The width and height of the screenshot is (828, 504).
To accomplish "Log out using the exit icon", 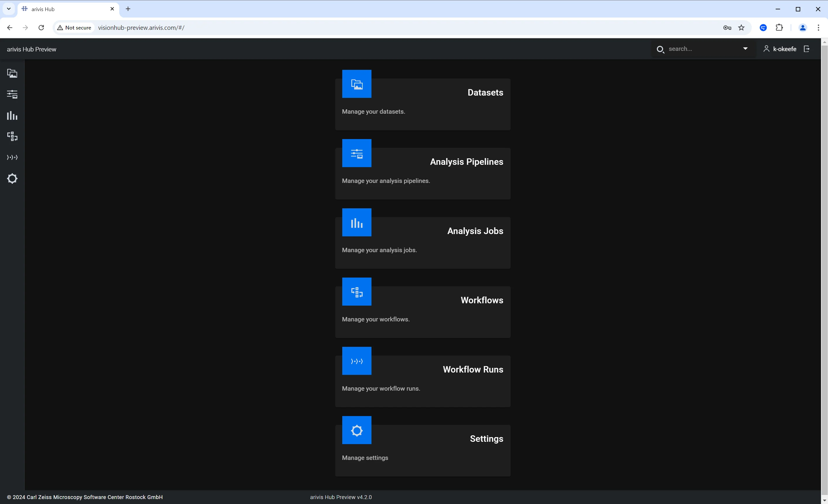I will point(806,49).
